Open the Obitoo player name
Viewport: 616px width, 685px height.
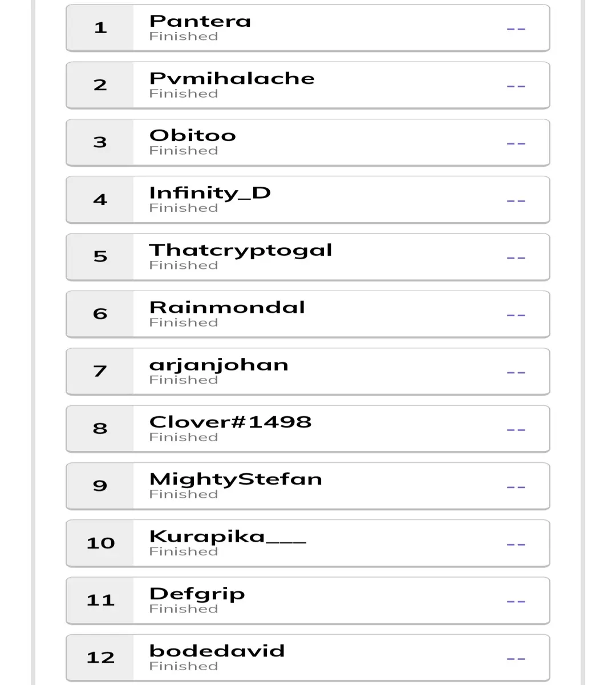pyautogui.click(x=193, y=135)
